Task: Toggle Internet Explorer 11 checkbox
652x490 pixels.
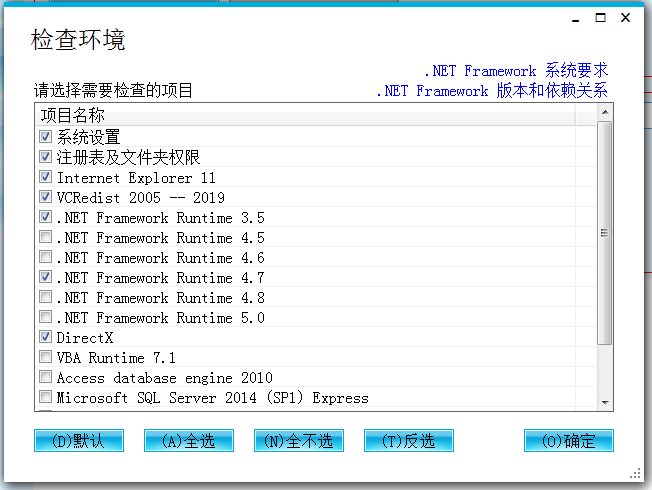Action: (45, 177)
